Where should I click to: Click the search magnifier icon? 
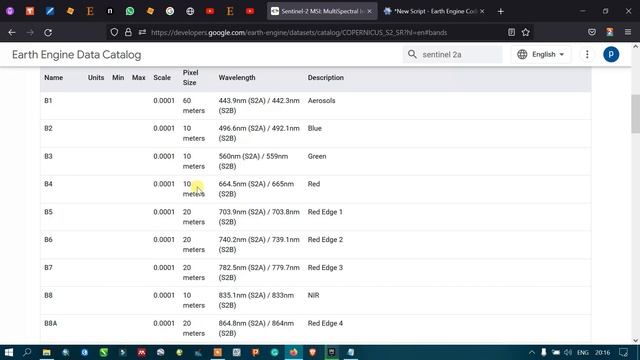pos(412,54)
